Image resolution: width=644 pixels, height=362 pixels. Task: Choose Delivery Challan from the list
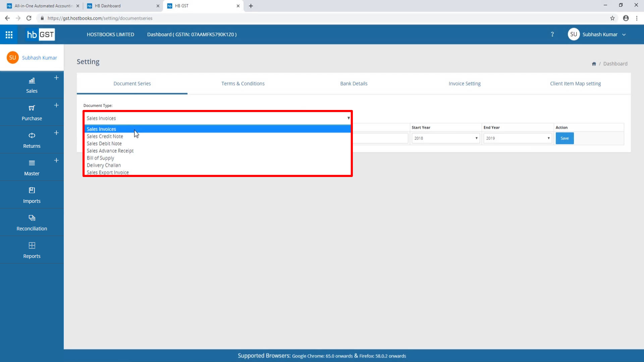tap(104, 165)
